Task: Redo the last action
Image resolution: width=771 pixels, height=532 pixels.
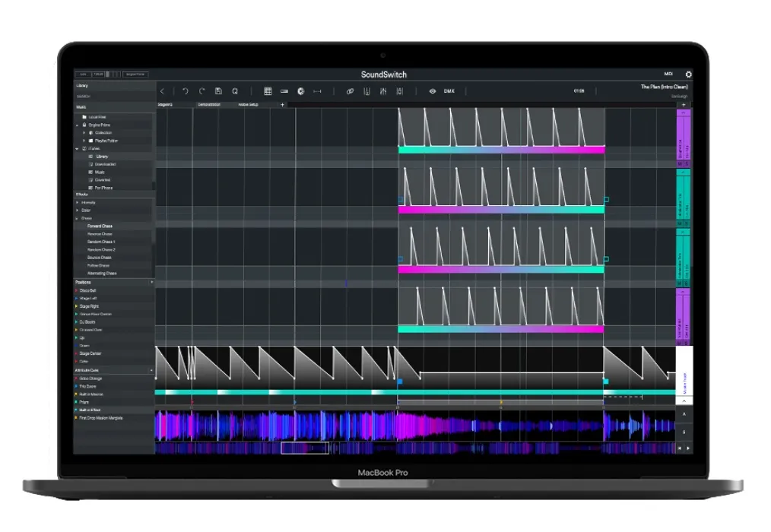Action: coord(201,91)
